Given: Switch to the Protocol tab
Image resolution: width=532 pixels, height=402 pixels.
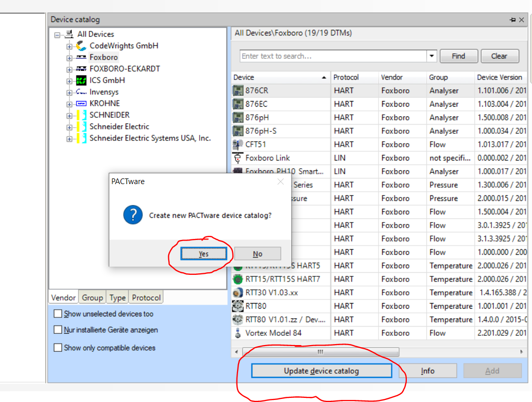Looking at the screenshot, I should [x=146, y=297].
